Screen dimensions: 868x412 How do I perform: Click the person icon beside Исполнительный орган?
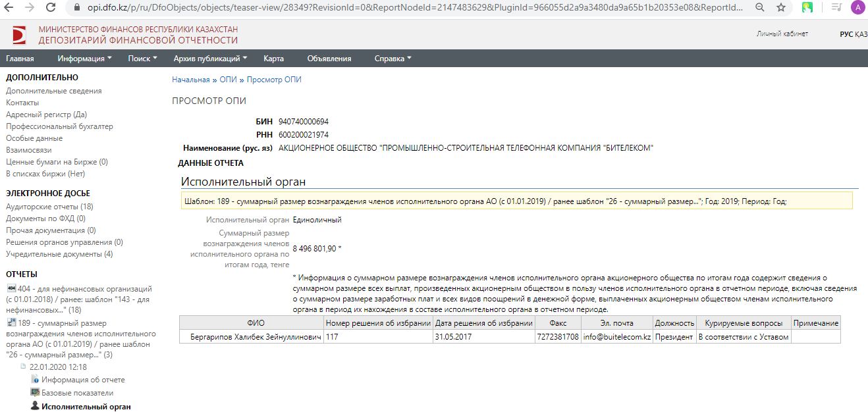coord(35,407)
